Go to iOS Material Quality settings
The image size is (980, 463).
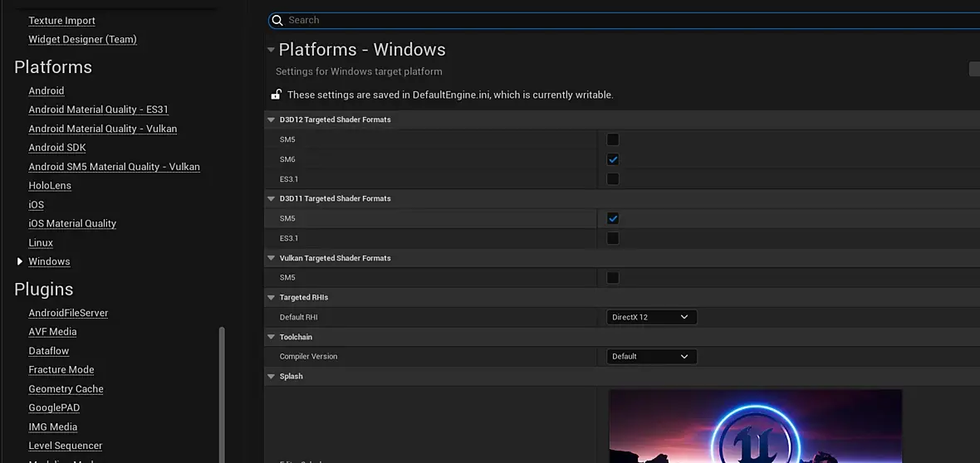coord(72,223)
